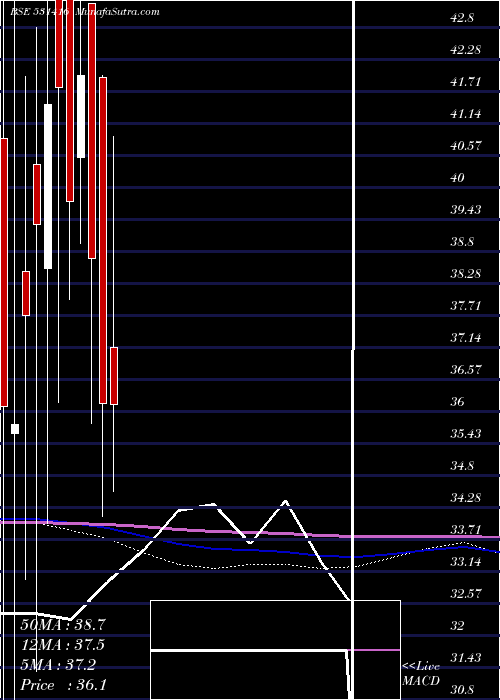Click the 33.71 price axis label
Screen dimensions: 500x700
coord(466,529)
